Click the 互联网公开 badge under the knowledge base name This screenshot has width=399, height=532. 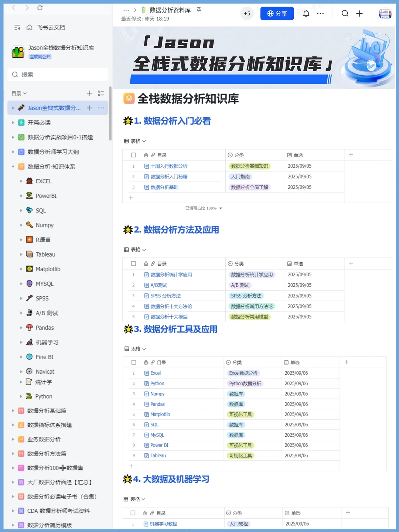point(40,57)
